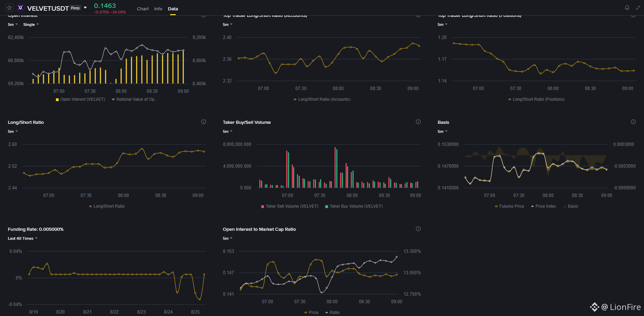Open the 5m dropdown under Taker Buy/Sell Volume
This screenshot has height=316, width=644.
(228, 131)
